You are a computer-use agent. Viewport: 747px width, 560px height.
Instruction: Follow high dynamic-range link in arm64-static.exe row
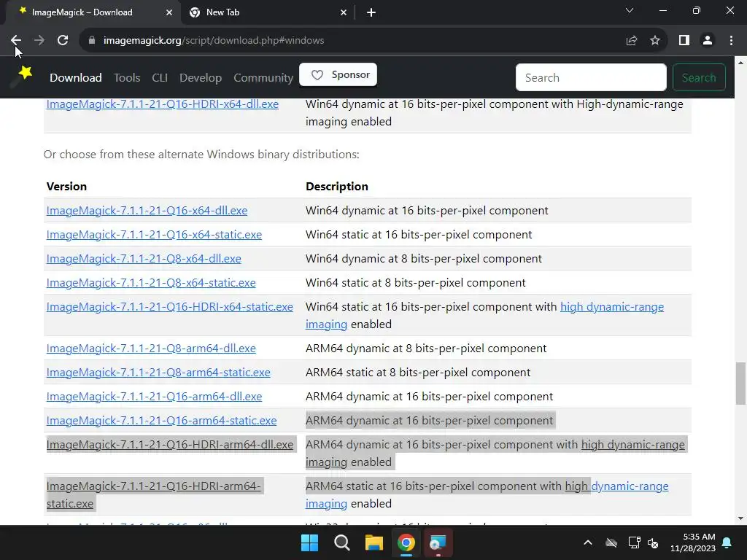(x=617, y=486)
